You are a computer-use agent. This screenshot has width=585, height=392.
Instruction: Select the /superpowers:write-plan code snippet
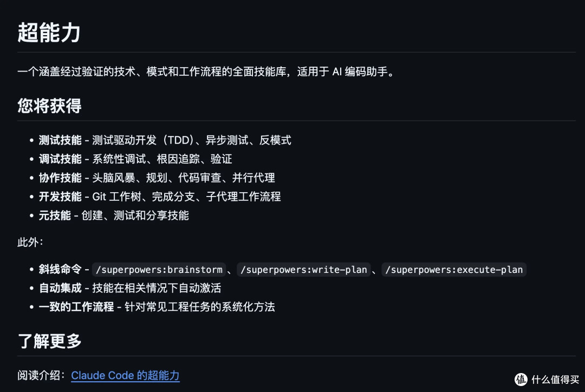click(304, 269)
